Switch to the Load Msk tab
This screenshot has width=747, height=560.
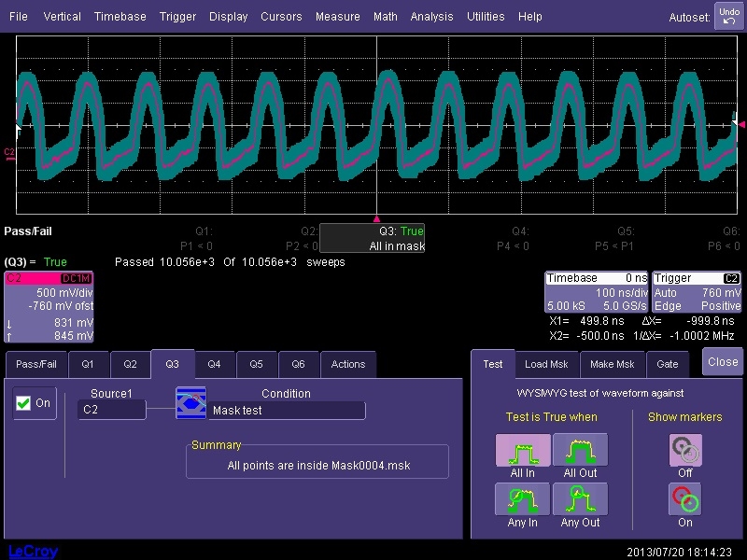[x=546, y=364]
